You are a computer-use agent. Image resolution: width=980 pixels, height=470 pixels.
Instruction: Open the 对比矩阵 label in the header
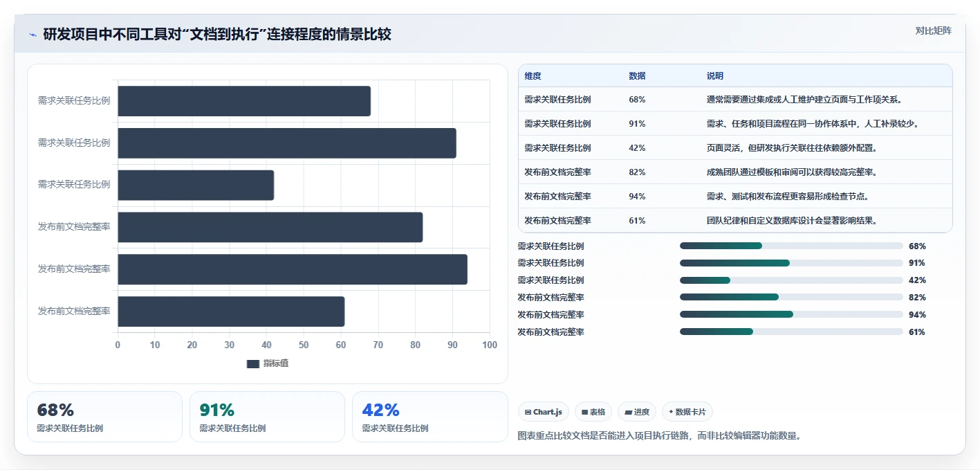coord(933,30)
